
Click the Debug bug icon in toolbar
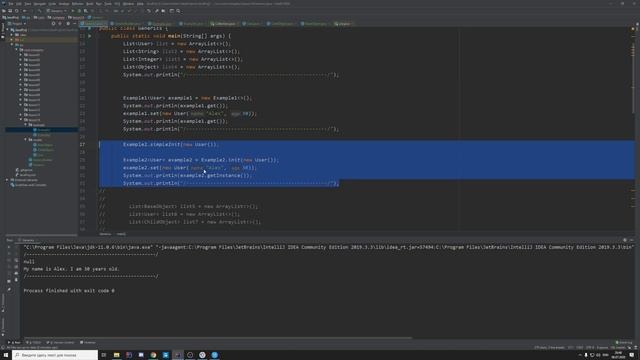click(79, 11)
